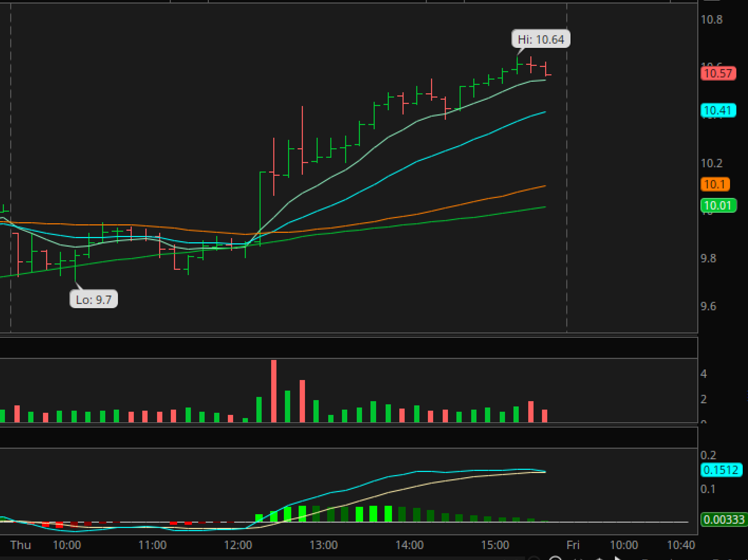Click the cyan 0.1512 MACD value label
This screenshot has height=560, width=748.
pyautogui.click(x=721, y=469)
